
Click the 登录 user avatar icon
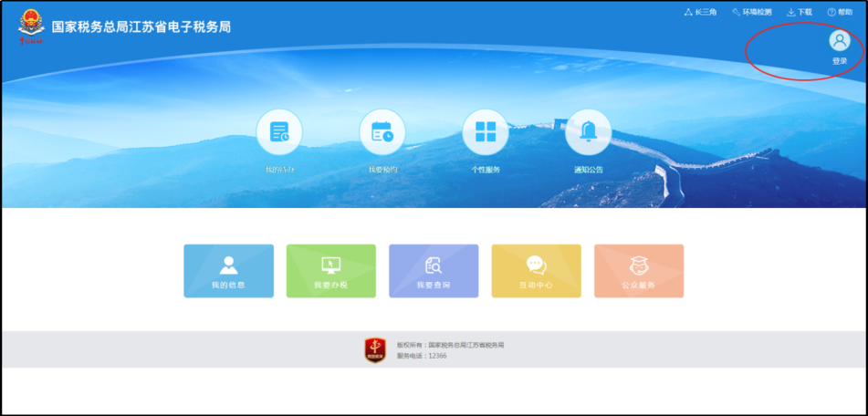[x=839, y=40]
